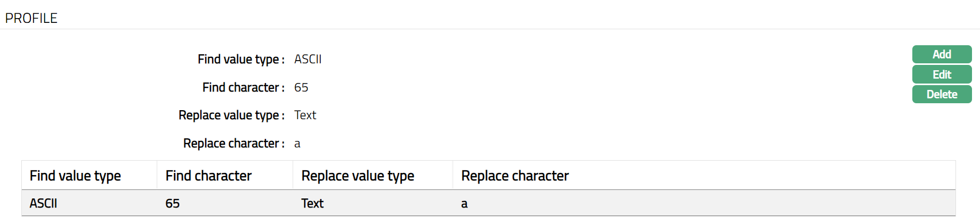Click the 'a' cell in table row

pos(464,204)
